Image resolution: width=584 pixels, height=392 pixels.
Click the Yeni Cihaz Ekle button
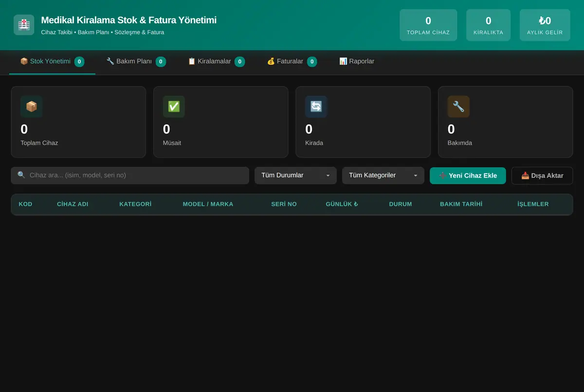[468, 176]
